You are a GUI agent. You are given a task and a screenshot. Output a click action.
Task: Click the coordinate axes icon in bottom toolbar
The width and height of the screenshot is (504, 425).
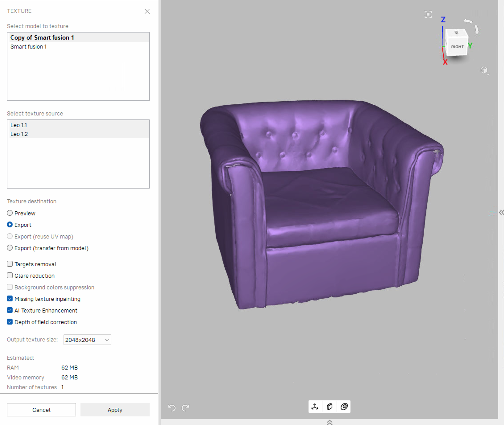315,407
